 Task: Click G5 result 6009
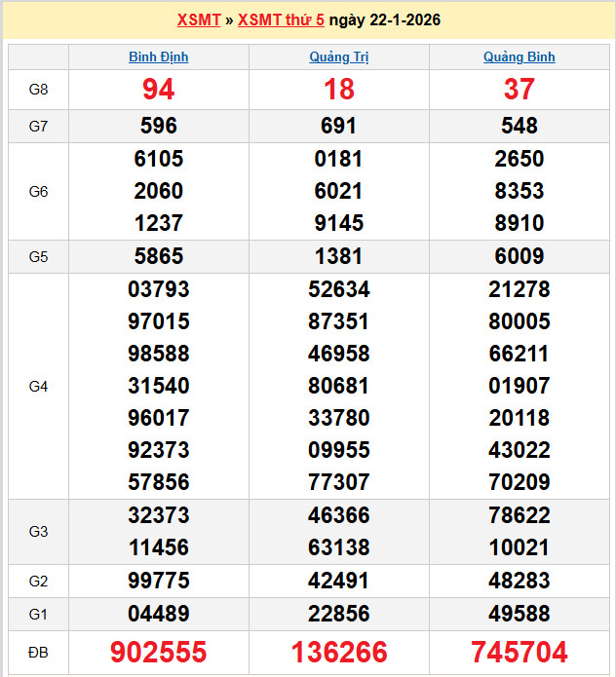point(519,256)
